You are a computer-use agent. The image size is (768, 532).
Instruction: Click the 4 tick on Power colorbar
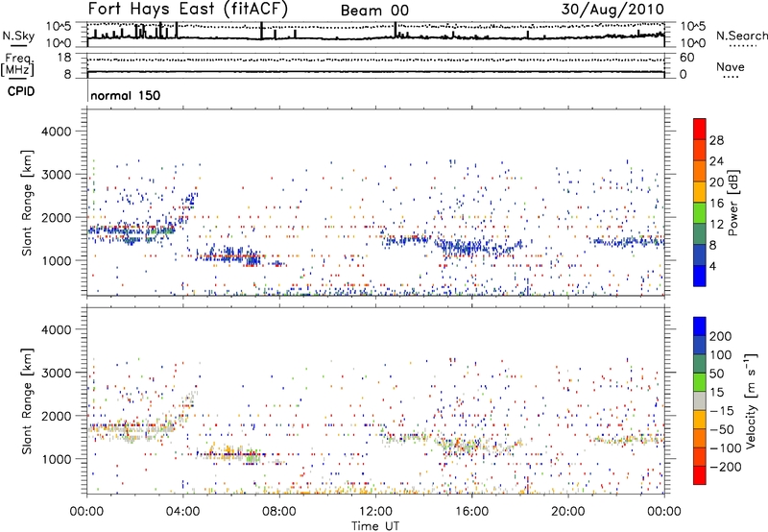712,266
